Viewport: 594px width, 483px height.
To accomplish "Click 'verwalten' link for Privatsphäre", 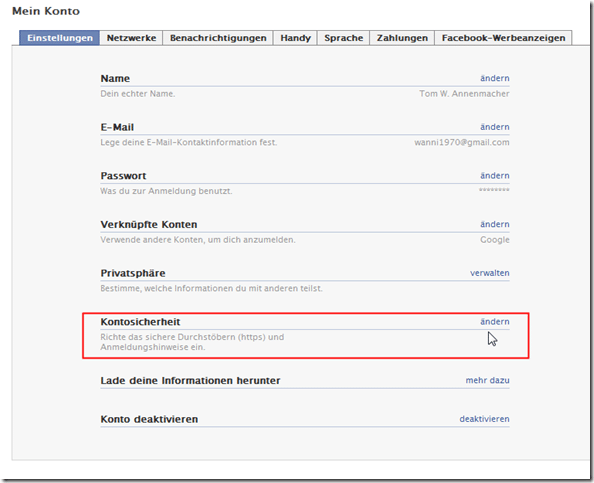I will click(490, 273).
